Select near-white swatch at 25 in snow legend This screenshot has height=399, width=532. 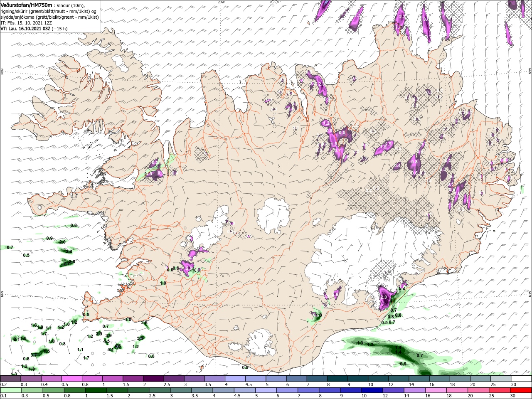tap(501, 378)
